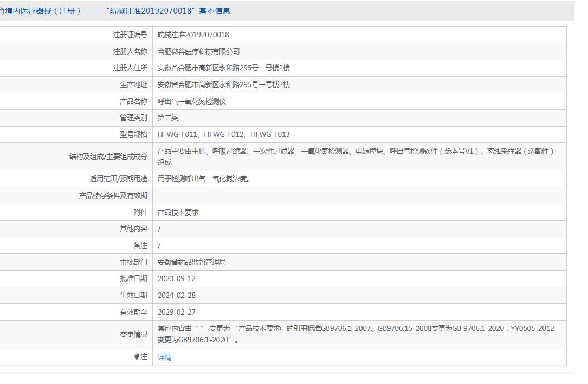Click the 注册证编号 label
This screenshot has height=384, width=588.
tap(130, 35)
